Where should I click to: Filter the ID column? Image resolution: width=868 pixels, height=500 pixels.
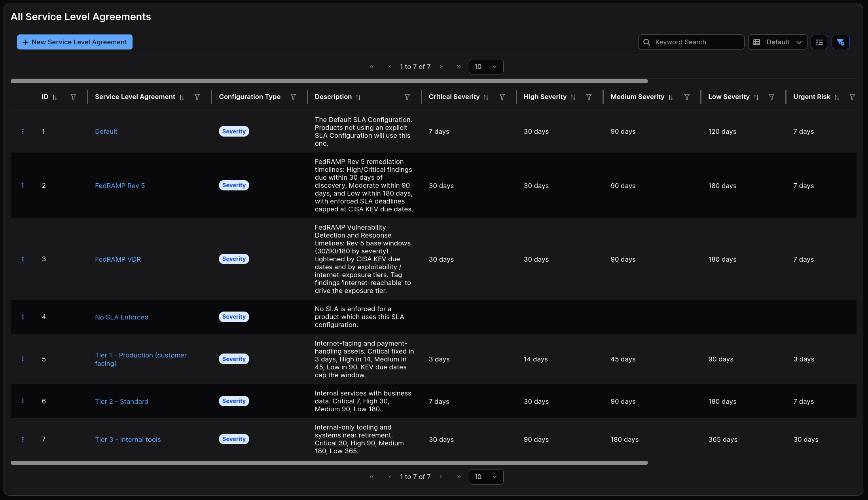[73, 97]
